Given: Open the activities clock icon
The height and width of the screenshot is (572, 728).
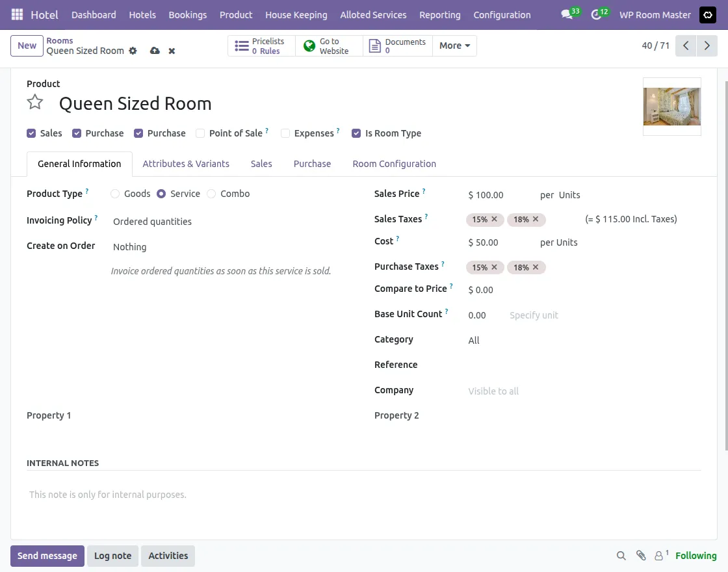Looking at the screenshot, I should (595, 15).
